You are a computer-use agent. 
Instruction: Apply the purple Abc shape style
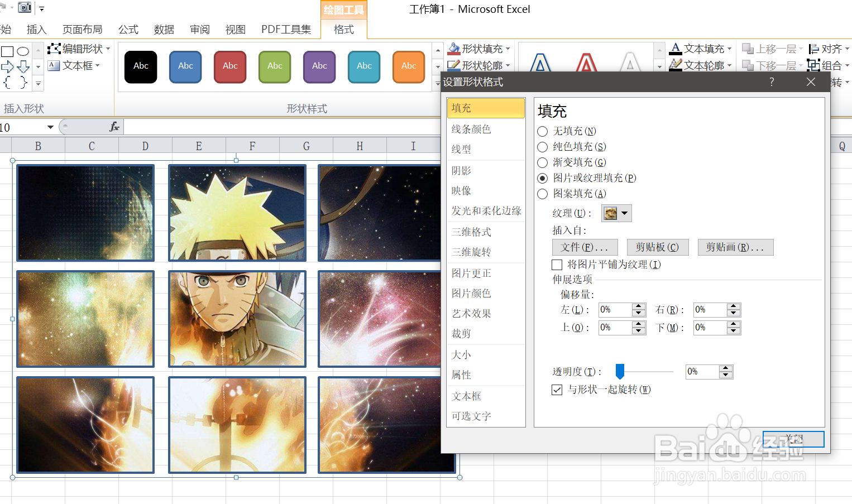[x=319, y=66]
